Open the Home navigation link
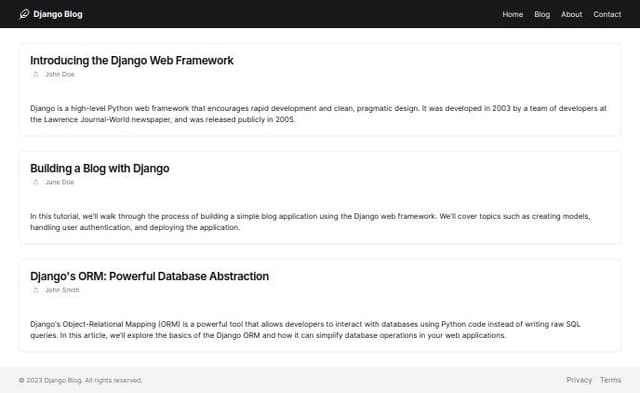640x393 pixels. [512, 14]
